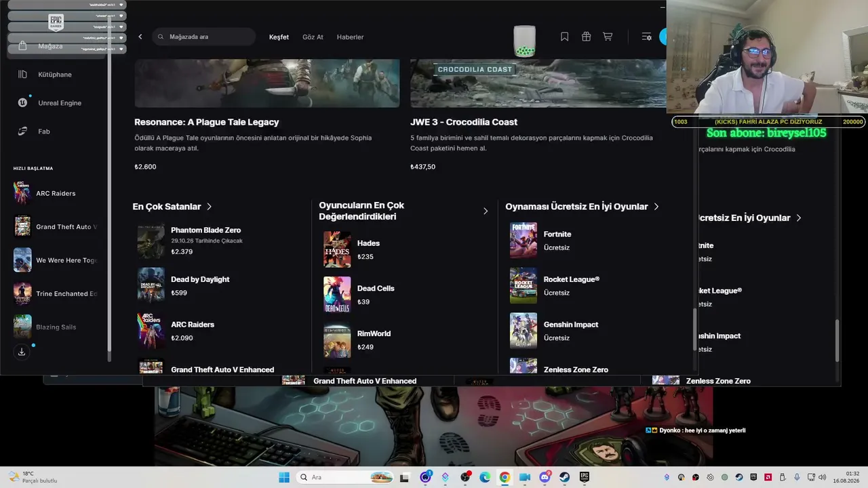Open the Dead Cells title link
The image size is (868, 488).
click(376, 288)
